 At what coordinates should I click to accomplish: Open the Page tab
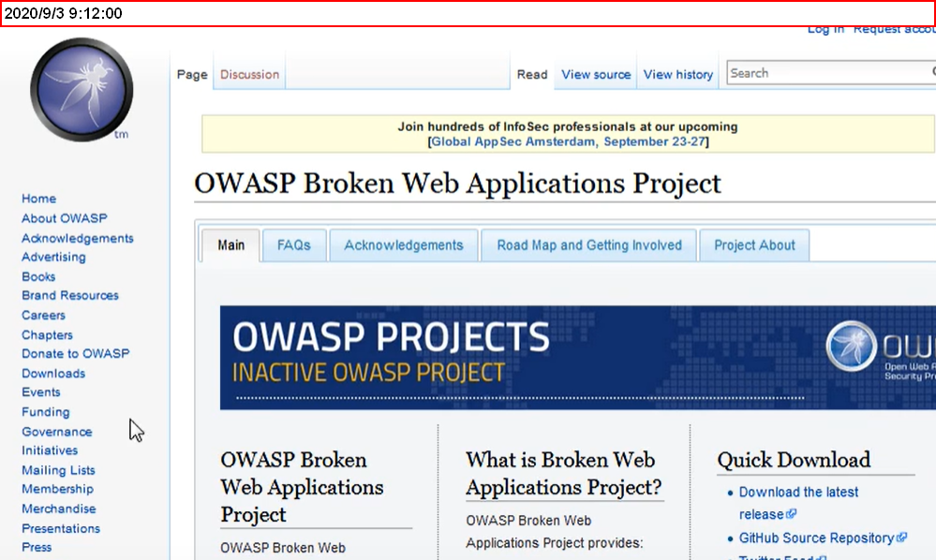pyautogui.click(x=192, y=75)
